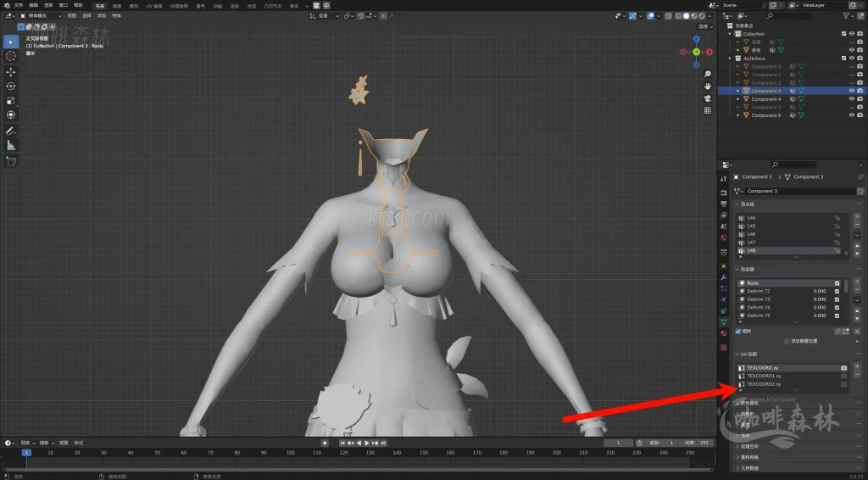Switch to rendered viewport shading
This screenshot has width=868, height=480.
(702, 16)
